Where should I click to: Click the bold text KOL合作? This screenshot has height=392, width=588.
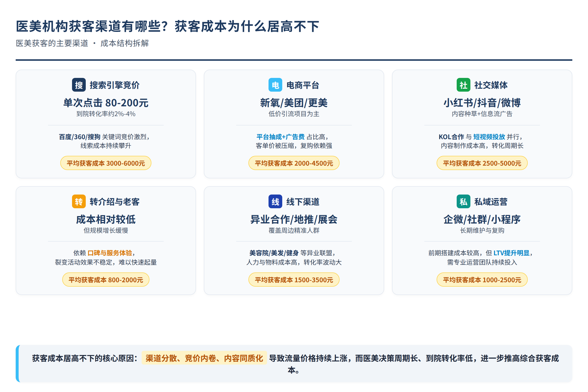(451, 137)
